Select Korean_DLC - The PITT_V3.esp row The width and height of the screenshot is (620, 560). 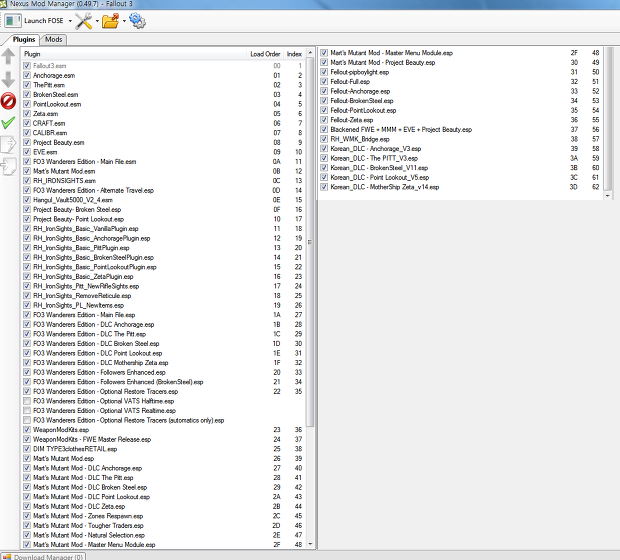[x=461, y=158]
